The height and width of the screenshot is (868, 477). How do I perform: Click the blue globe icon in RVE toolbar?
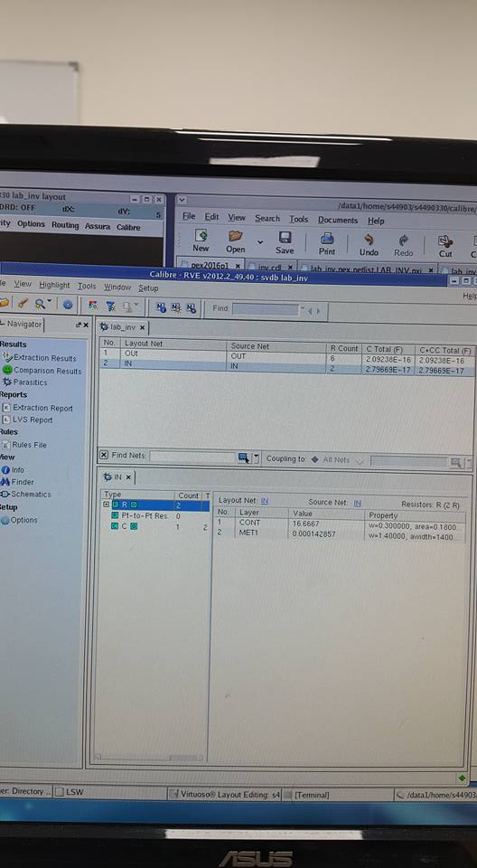click(x=68, y=304)
